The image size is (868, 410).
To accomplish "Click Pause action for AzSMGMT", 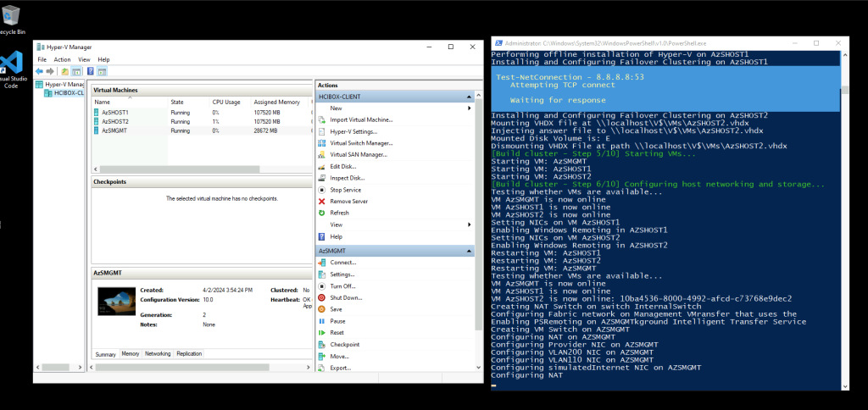I will (x=337, y=321).
